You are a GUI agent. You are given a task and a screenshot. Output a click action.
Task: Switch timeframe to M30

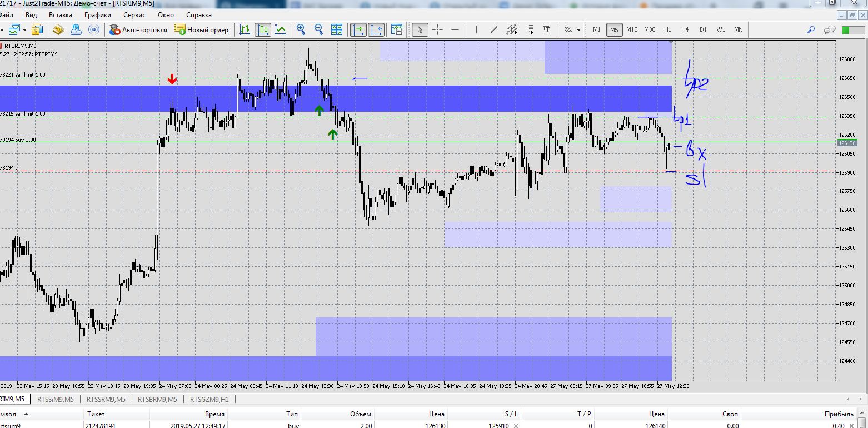point(650,29)
